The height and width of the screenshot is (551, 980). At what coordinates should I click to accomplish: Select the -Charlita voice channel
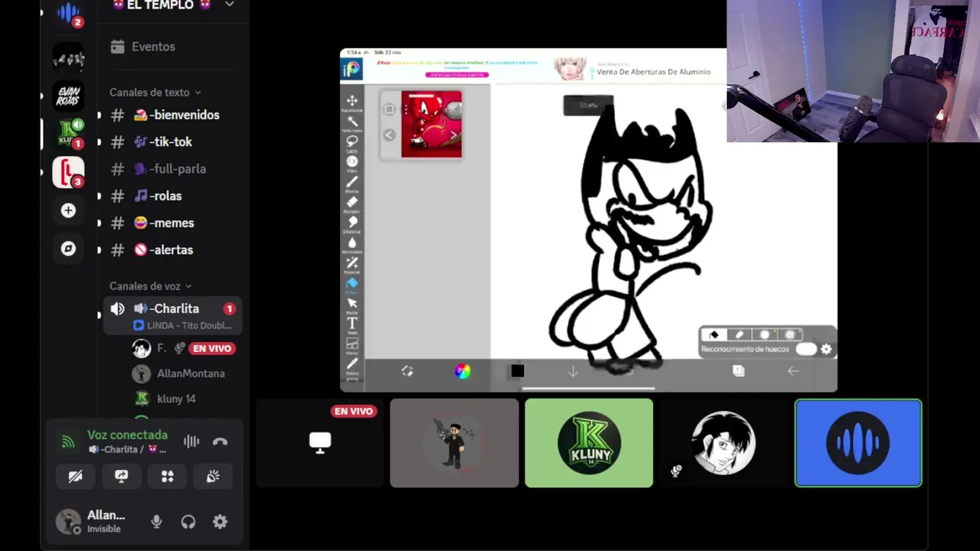point(173,315)
